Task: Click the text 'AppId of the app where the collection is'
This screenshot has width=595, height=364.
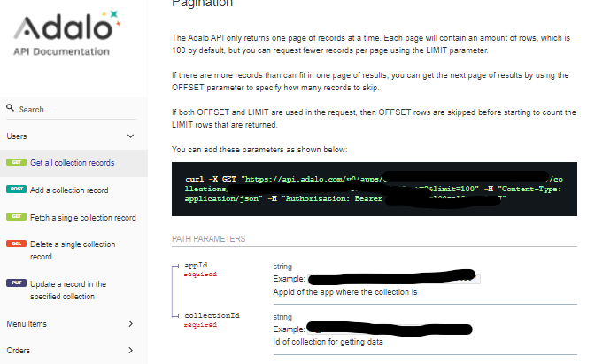Action: click(x=345, y=292)
